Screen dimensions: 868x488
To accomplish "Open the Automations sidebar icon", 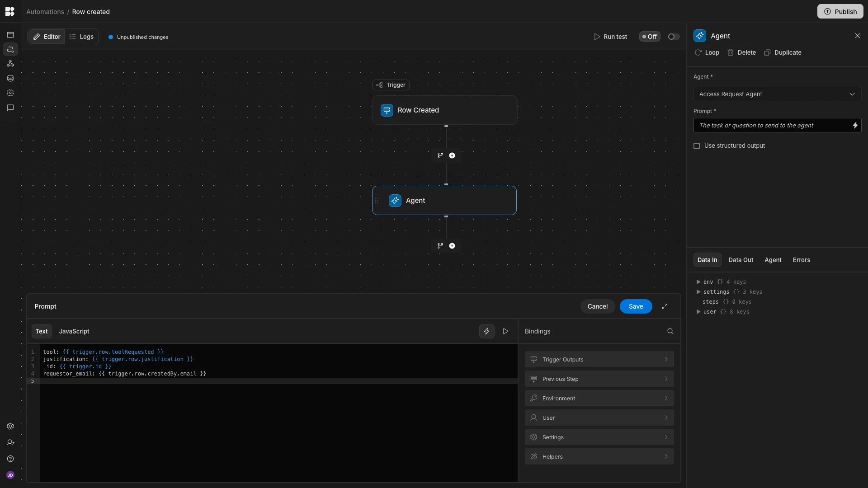I will [10, 49].
